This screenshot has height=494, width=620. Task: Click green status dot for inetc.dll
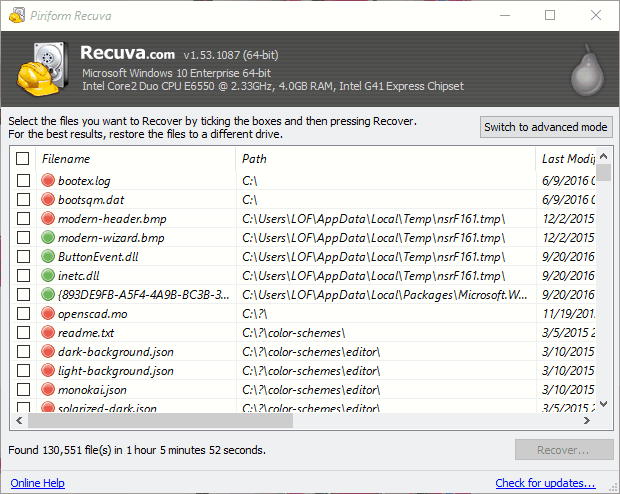(x=48, y=275)
